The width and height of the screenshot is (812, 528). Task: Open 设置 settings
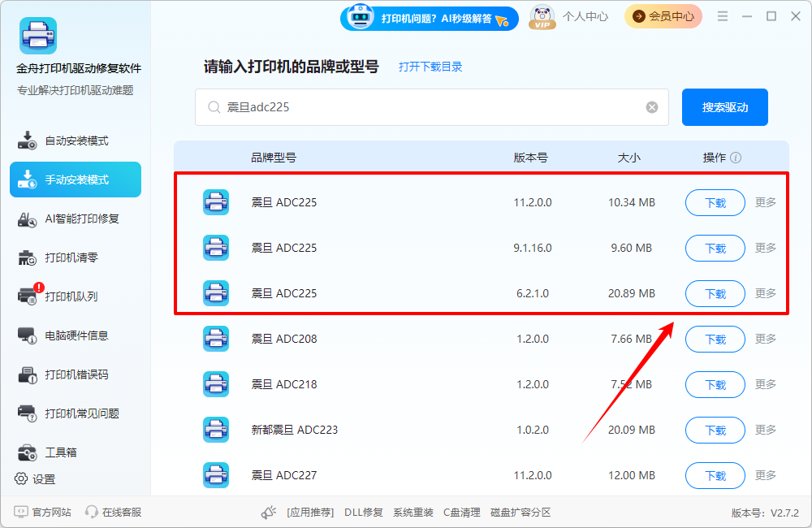(35, 479)
